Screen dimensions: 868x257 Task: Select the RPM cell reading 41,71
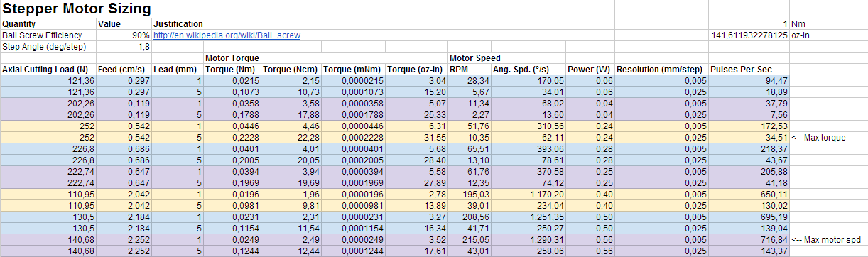click(x=469, y=228)
